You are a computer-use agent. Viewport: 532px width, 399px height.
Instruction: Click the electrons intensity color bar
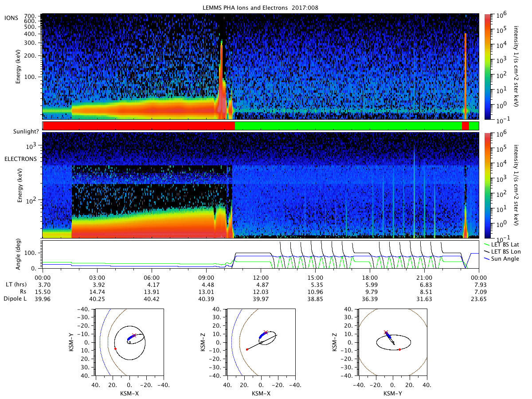coord(487,185)
